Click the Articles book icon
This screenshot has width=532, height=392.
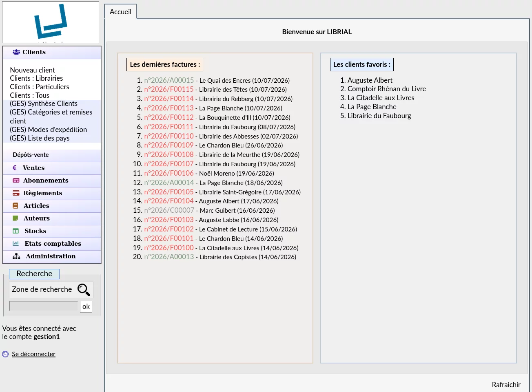coord(16,206)
